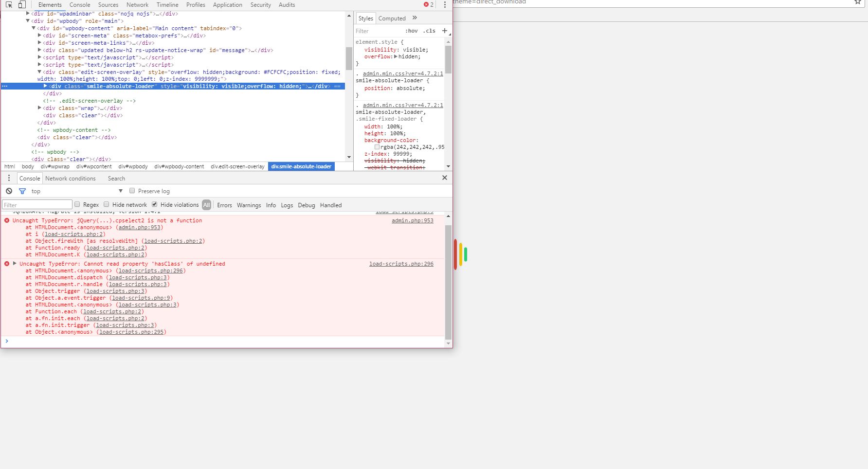Close the console drawer X
Viewport: 868px width, 469px height.
pos(444,178)
